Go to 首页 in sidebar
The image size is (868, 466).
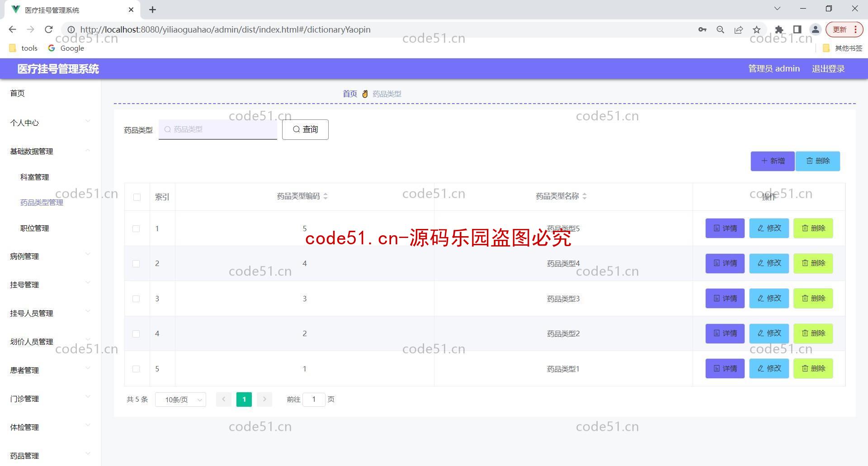[x=50, y=93]
